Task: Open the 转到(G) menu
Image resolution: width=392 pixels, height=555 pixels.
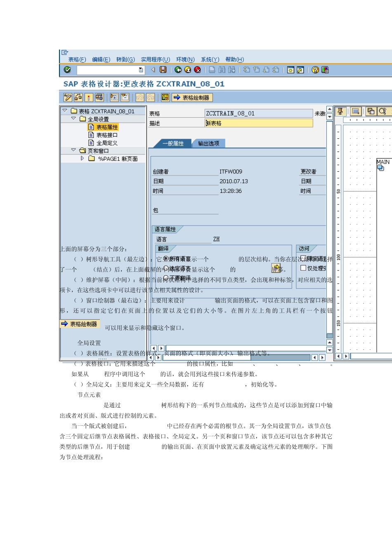Action: click(125, 59)
